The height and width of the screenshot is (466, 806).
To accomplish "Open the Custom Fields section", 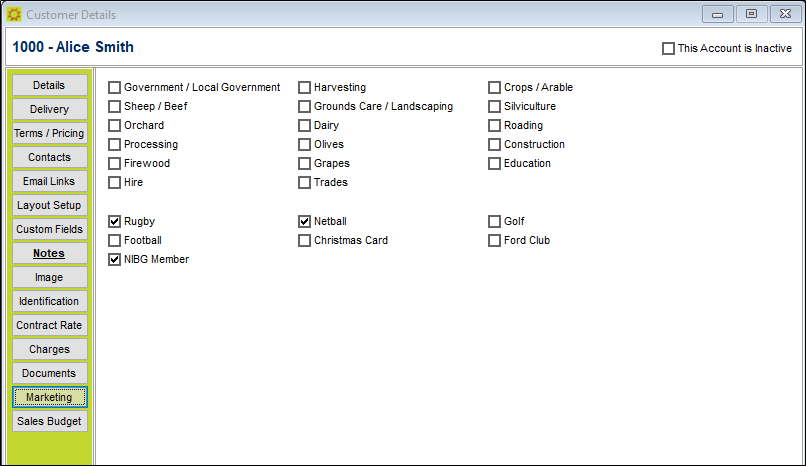I will click(49, 229).
